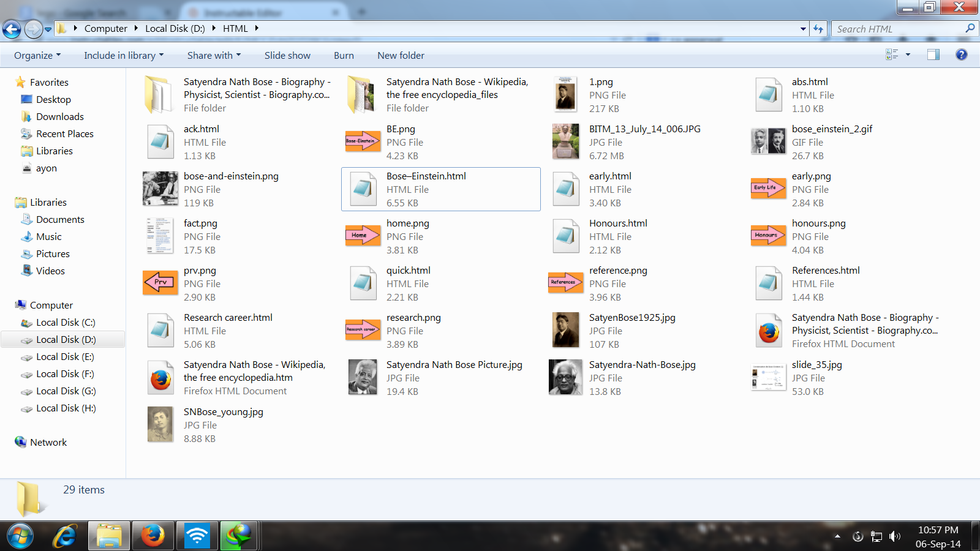Image resolution: width=980 pixels, height=551 pixels.
Task: Select the research.png arrow icon
Action: click(x=363, y=330)
